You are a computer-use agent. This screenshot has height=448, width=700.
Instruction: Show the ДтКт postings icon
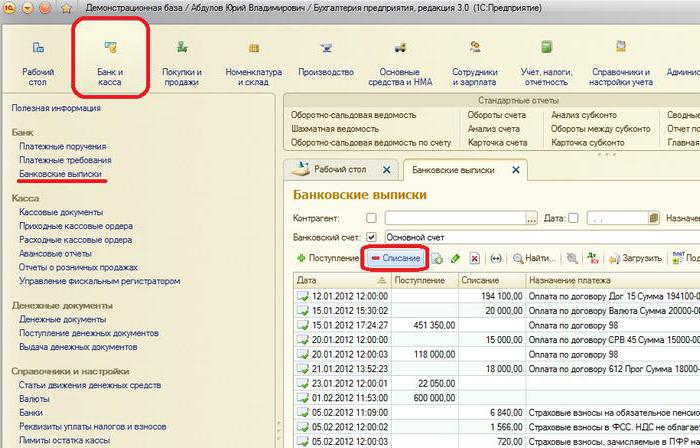click(x=592, y=258)
